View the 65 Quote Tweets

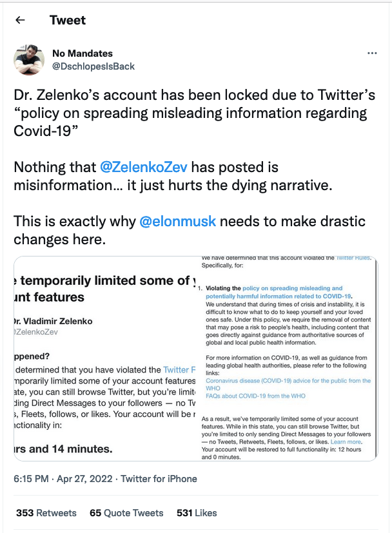[x=126, y=513]
